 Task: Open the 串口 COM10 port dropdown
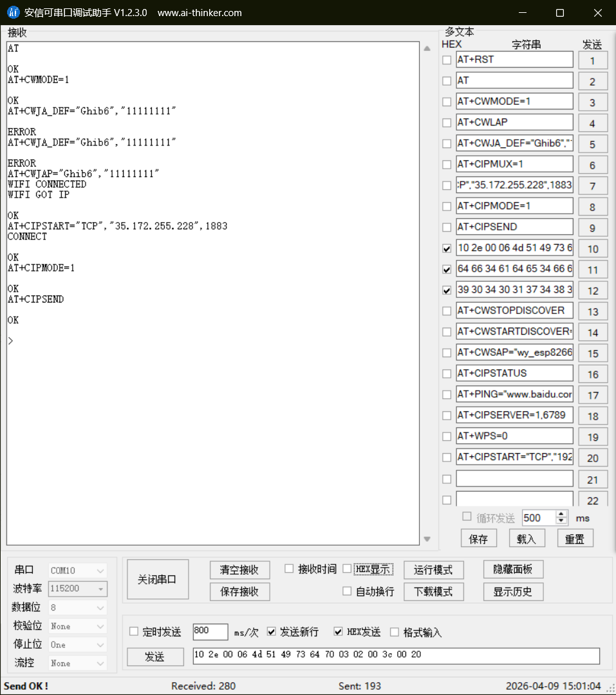click(x=78, y=570)
